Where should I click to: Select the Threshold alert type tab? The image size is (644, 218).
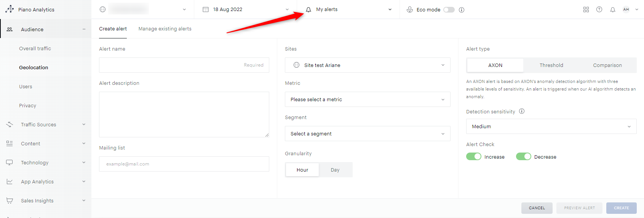(x=551, y=65)
